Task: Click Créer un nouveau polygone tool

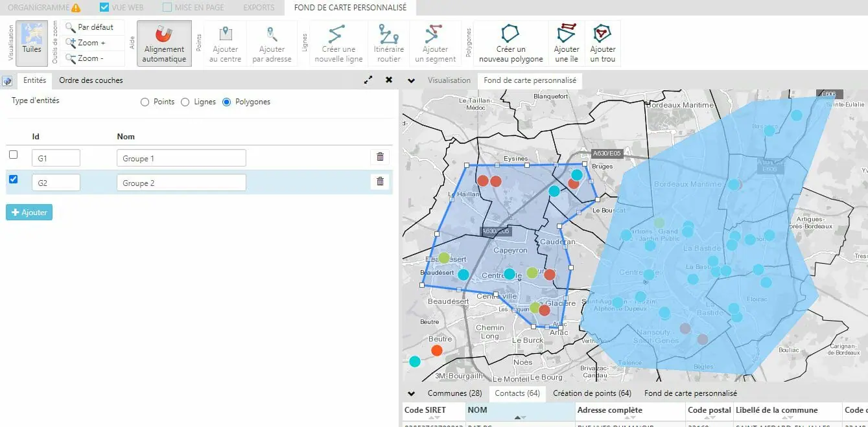Action: [511, 43]
